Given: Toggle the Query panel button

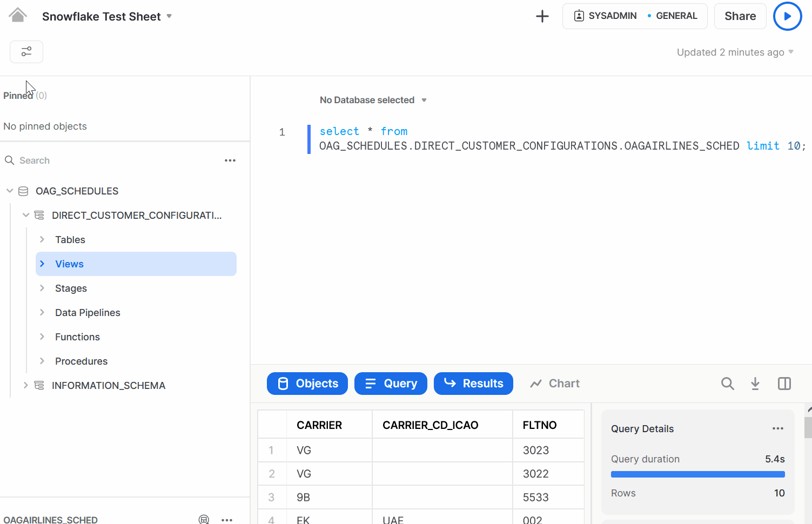Looking at the screenshot, I should tap(391, 384).
